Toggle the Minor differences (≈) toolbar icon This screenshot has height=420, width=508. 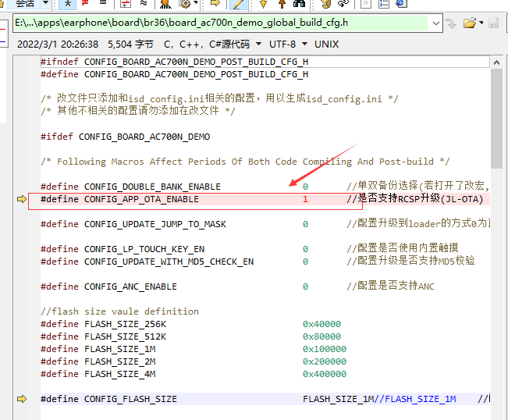(x=144, y=3)
